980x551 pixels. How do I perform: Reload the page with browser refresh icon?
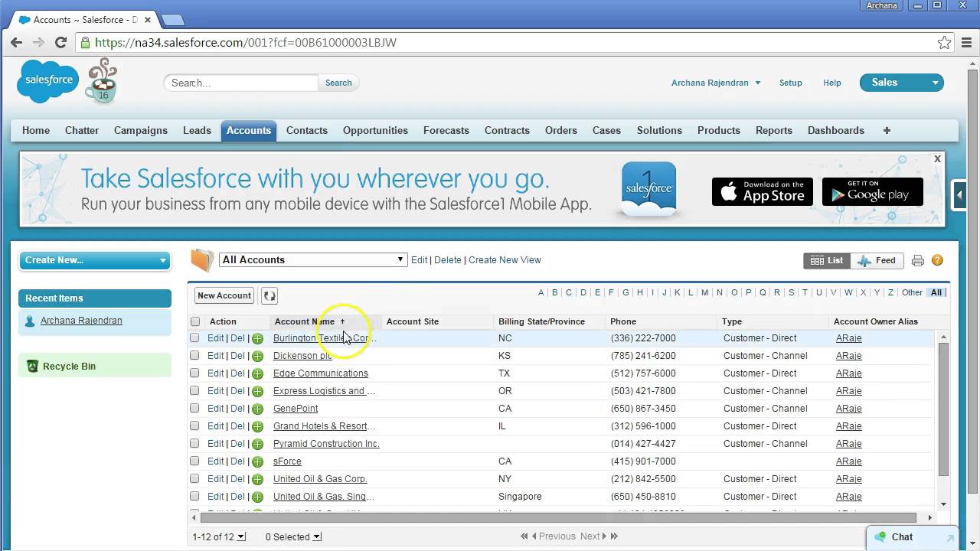pos(62,43)
